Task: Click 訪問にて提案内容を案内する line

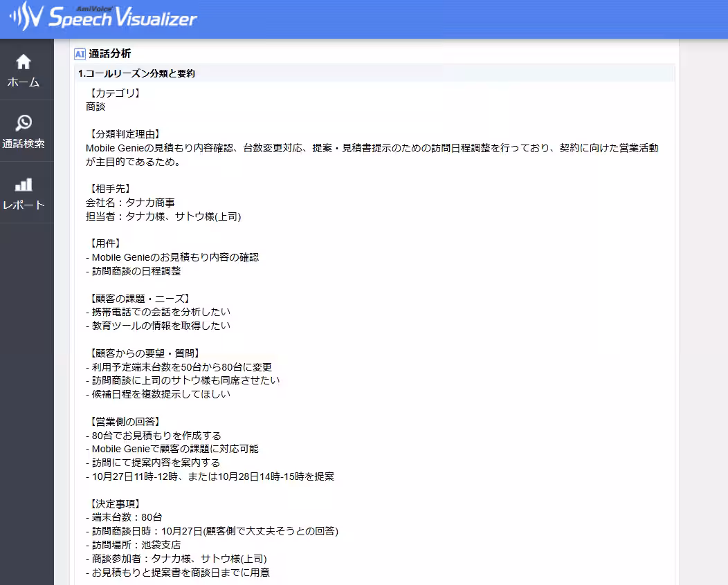Action: (153, 463)
